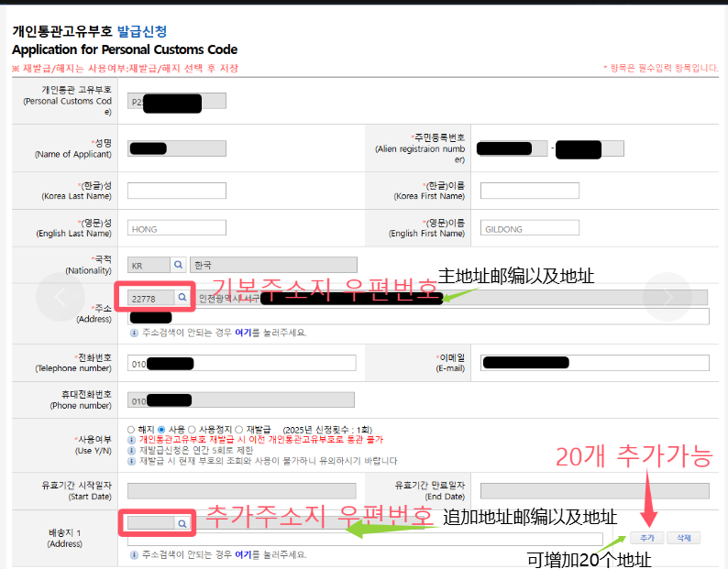Image resolution: width=728 pixels, height=569 pixels.
Task: Click info icon under main address field
Action: (x=134, y=333)
